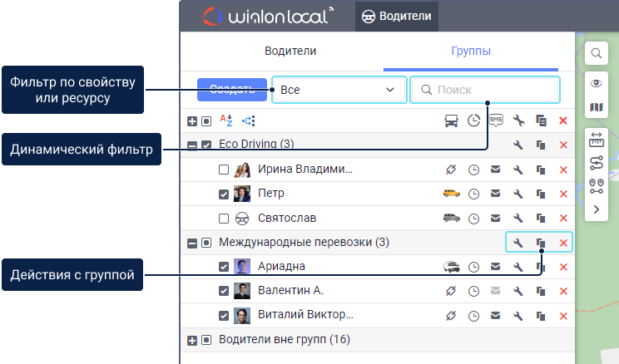This screenshot has width=619, height=364.
Task: Delete driver Ирина Владими…
Action: [x=564, y=170]
